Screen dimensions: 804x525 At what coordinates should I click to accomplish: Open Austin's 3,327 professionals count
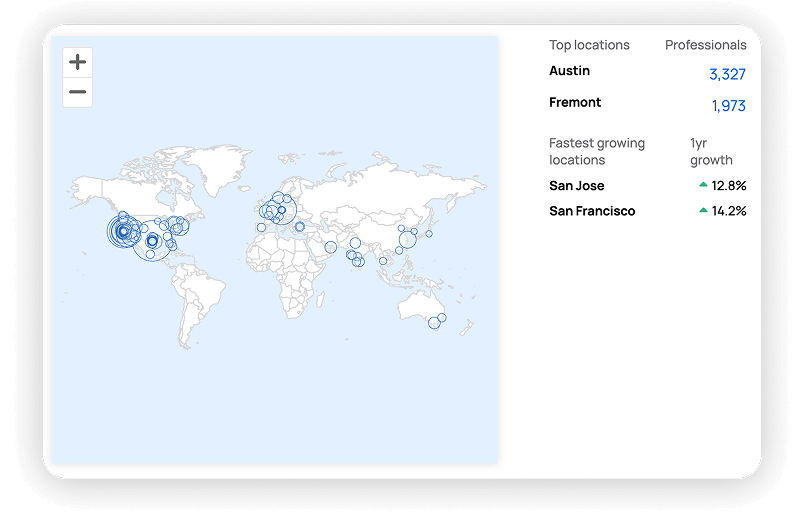tap(727, 75)
